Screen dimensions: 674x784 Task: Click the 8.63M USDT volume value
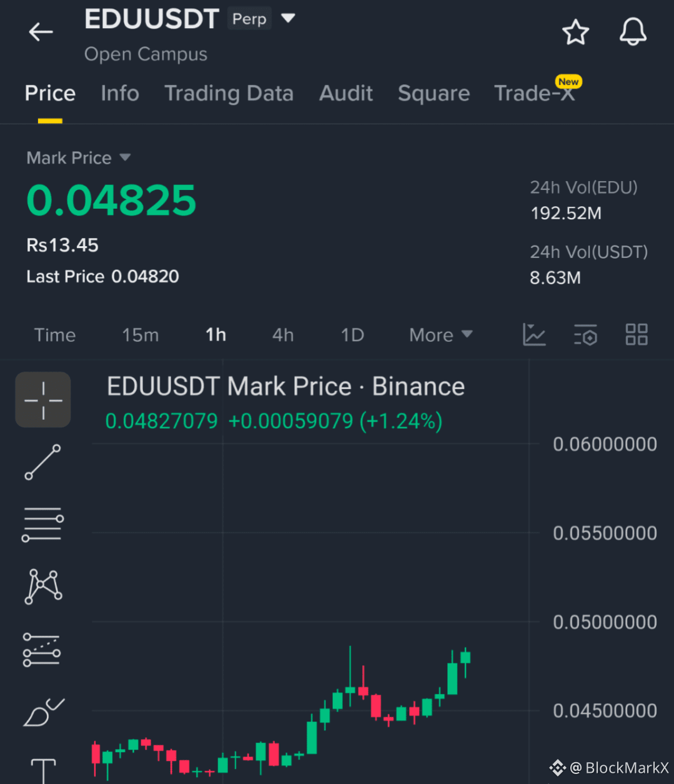tap(555, 277)
